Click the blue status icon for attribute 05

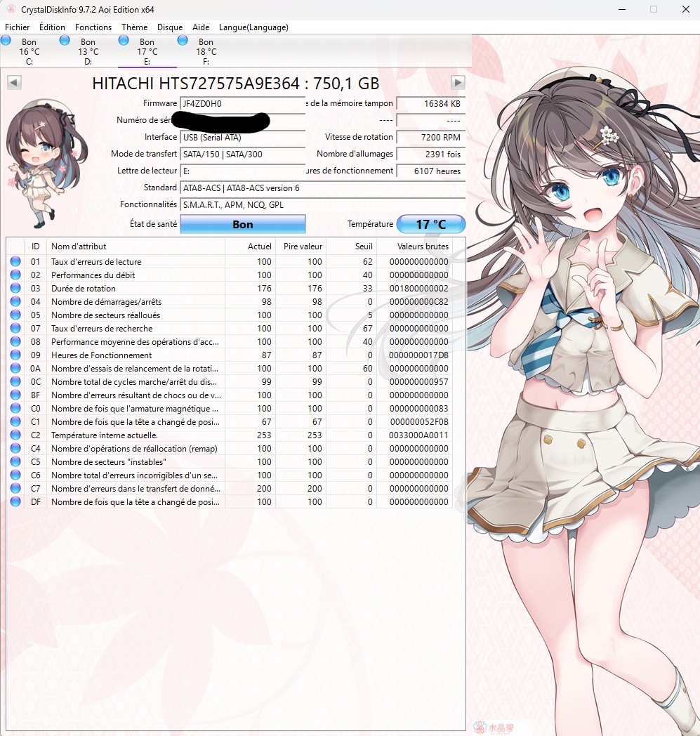(15, 315)
